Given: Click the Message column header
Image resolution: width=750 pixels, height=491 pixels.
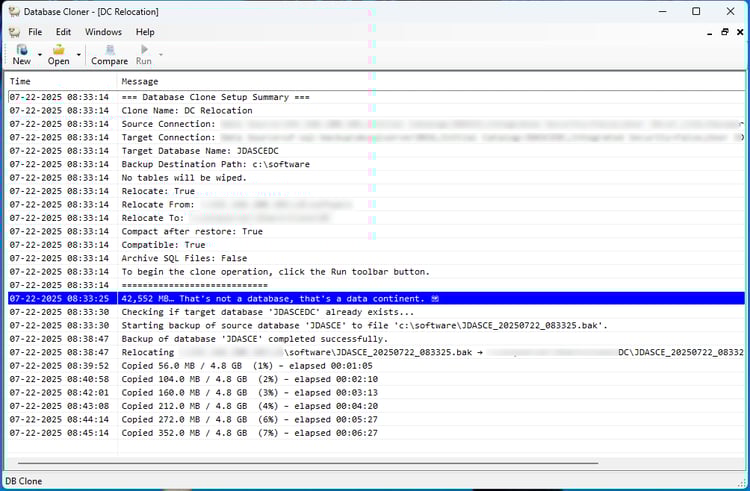Looking at the screenshot, I should tap(431, 81).
